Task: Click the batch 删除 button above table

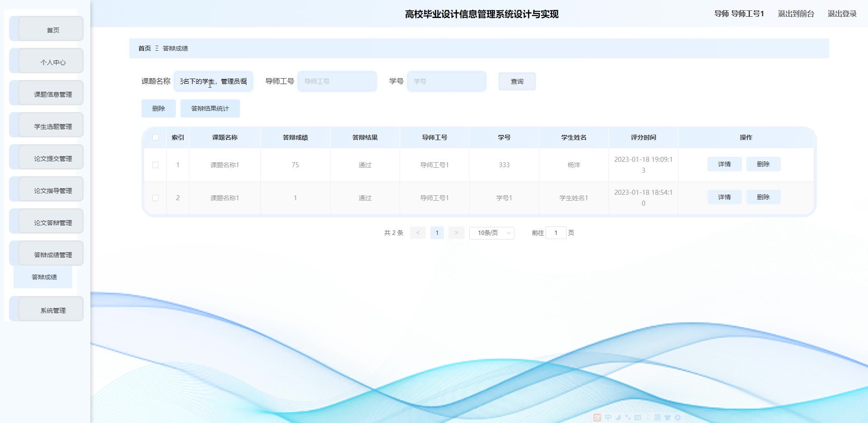Action: tap(159, 108)
